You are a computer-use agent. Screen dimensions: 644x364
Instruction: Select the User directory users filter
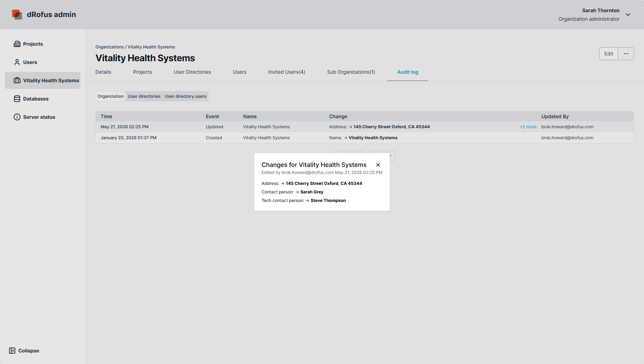click(186, 96)
